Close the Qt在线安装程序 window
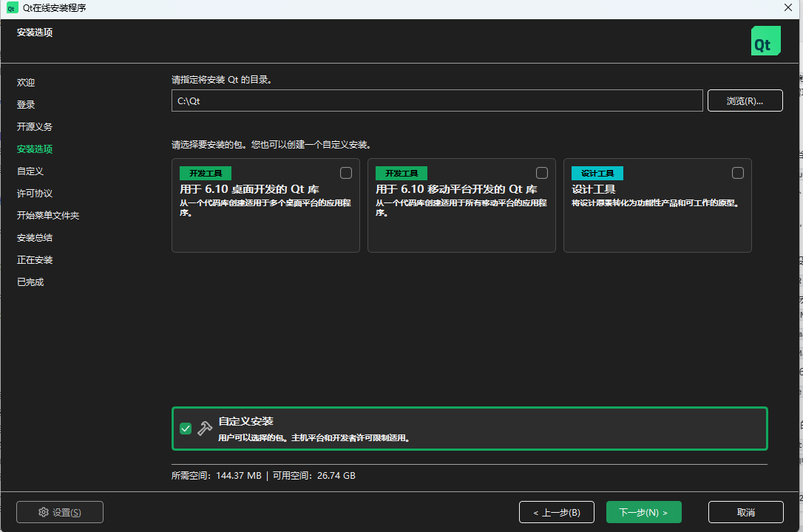Image resolution: width=803 pixels, height=532 pixels. pos(788,7)
